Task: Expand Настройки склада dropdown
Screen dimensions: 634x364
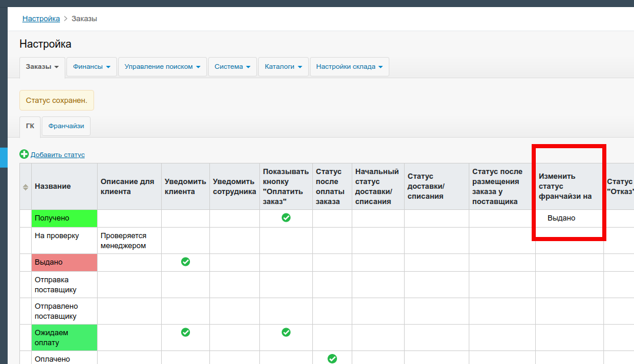Action: tap(349, 67)
